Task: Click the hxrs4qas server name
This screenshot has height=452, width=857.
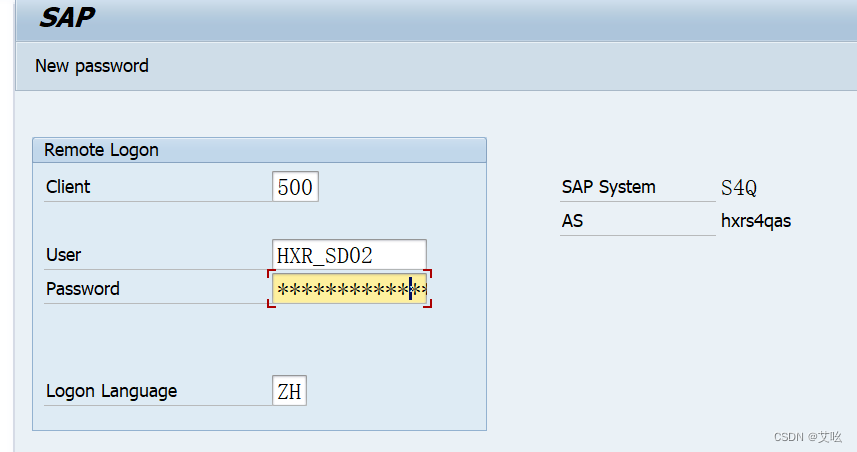Action: 756,221
